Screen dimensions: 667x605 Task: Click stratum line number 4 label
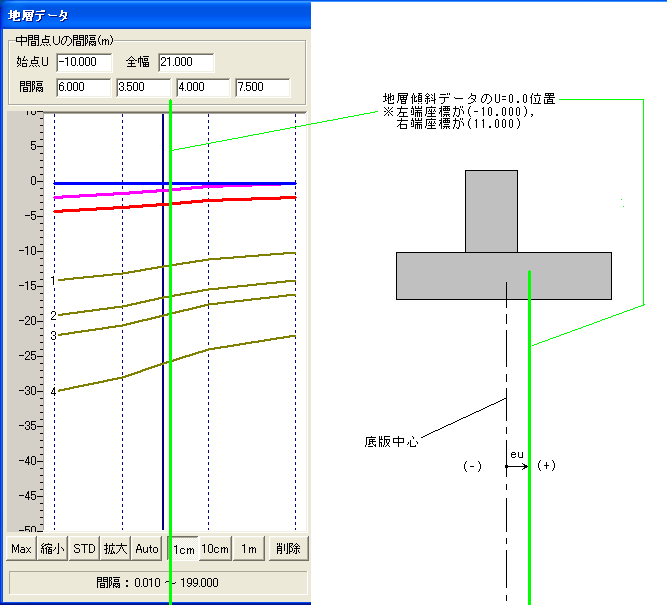point(53,391)
